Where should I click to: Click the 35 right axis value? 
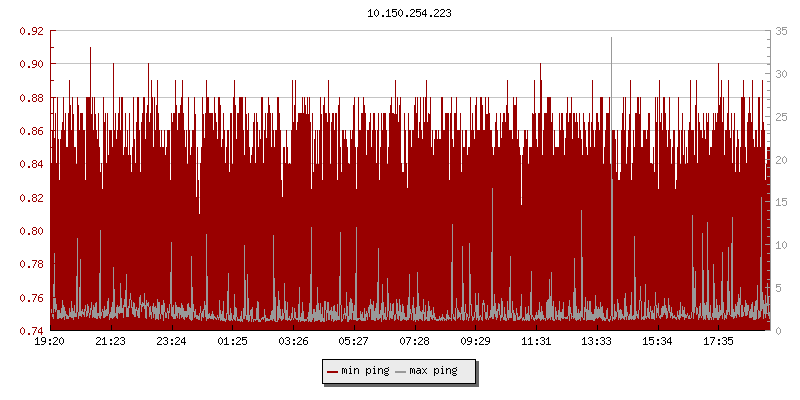(x=781, y=31)
